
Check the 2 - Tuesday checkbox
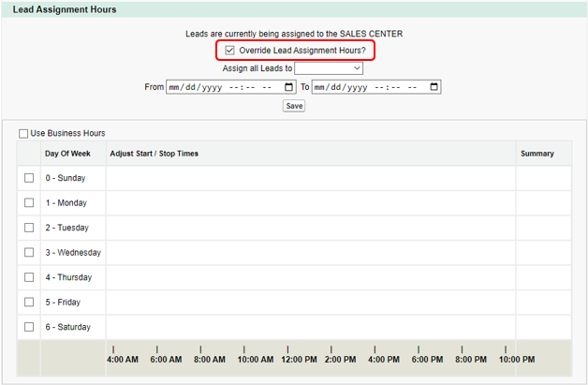[29, 228]
